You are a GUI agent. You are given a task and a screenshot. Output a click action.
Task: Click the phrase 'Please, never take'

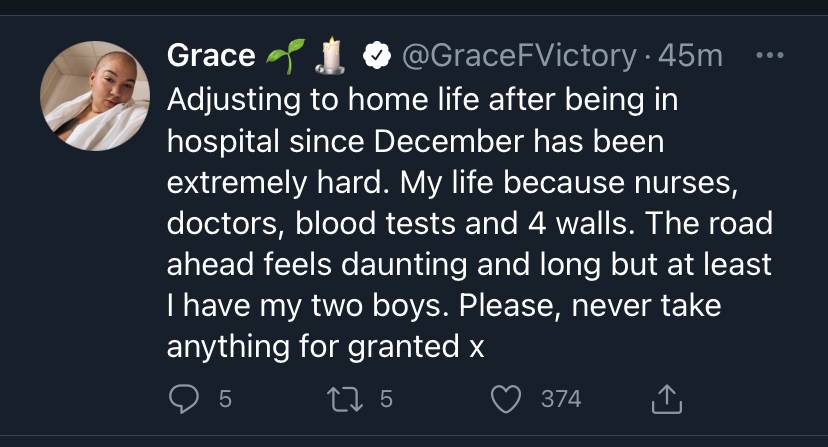tap(590, 305)
